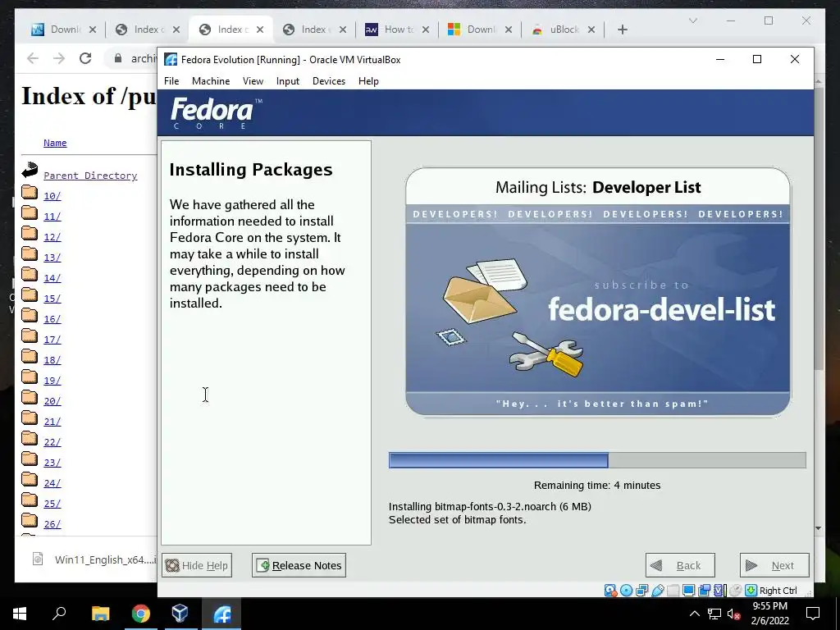Viewport: 840px width, 630px height.
Task: Click the muted volume icon in system tray
Action: coord(734,614)
